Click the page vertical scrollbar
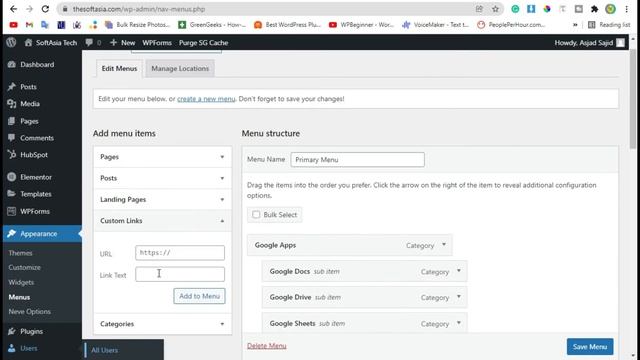640x360 pixels. coord(633,100)
